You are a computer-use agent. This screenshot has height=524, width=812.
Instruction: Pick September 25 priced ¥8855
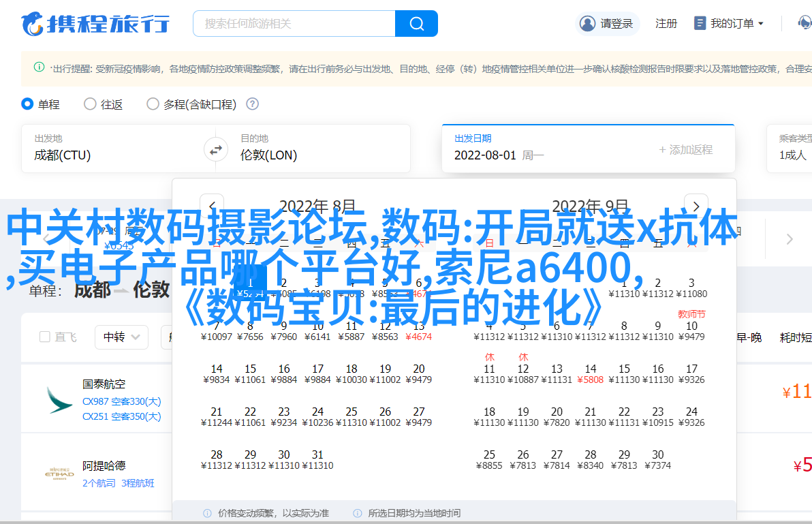click(x=489, y=460)
